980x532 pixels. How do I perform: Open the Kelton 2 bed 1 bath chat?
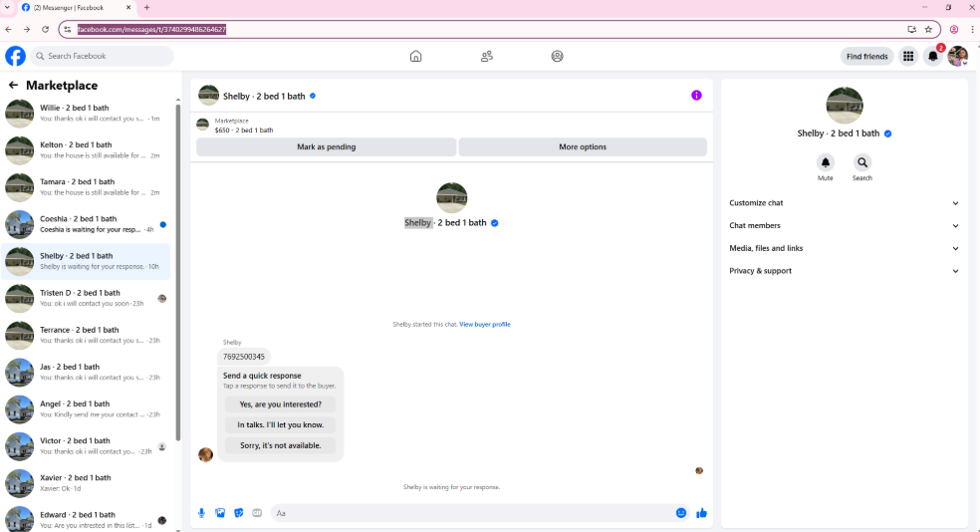click(86, 150)
